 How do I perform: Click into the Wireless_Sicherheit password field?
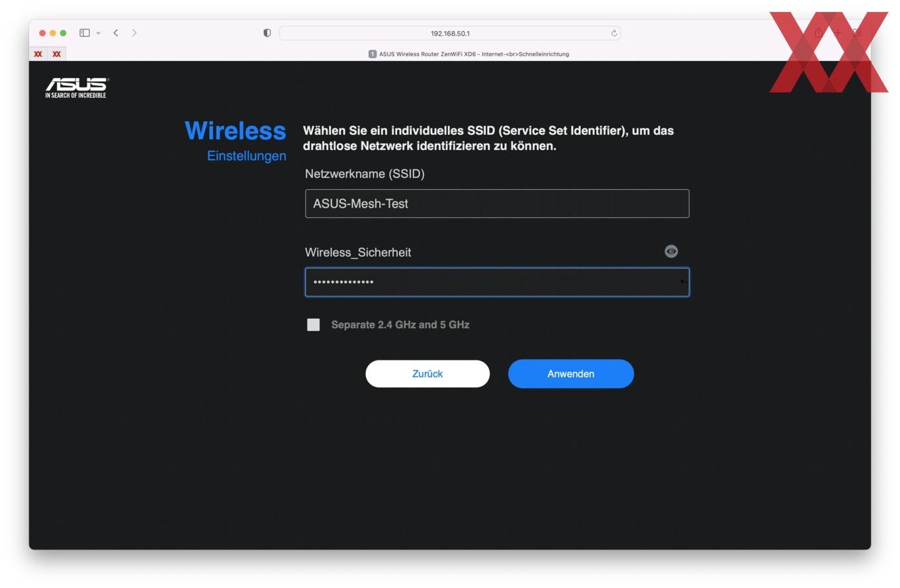click(497, 282)
